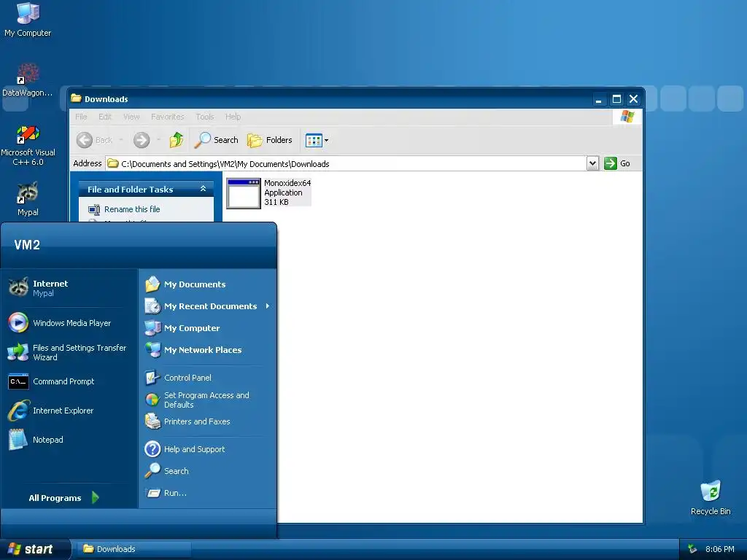
Task: Launch Microsoft Visual C++ 6.0 desktop shortcut
Action: [28, 145]
